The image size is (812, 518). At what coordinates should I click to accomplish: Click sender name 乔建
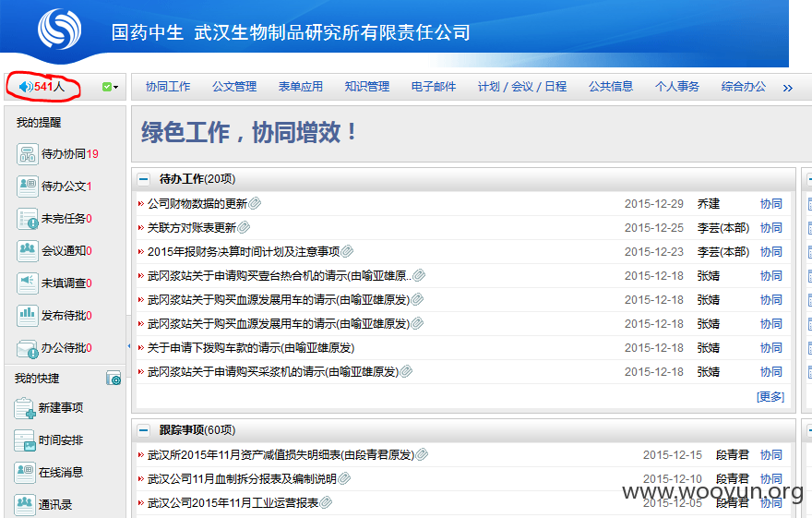(x=709, y=204)
